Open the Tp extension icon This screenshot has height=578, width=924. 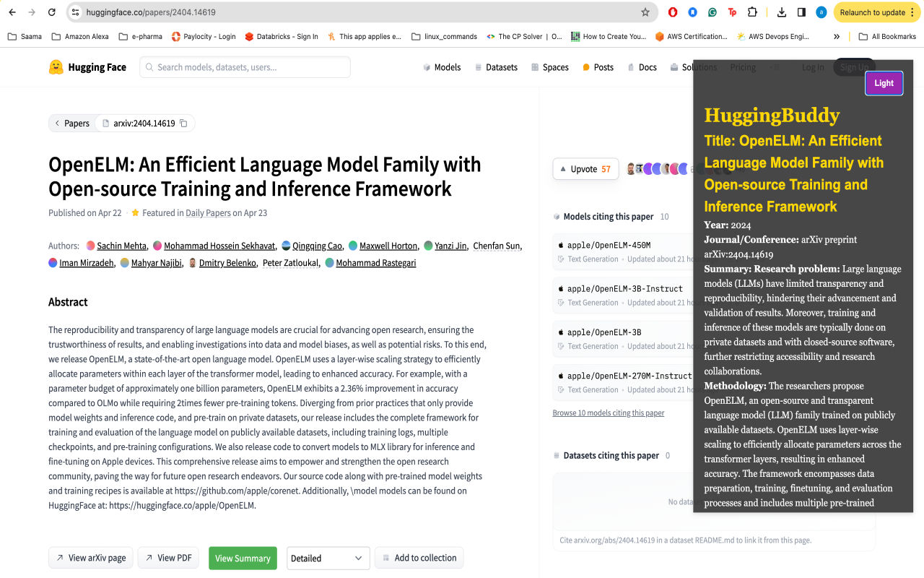[x=732, y=12]
